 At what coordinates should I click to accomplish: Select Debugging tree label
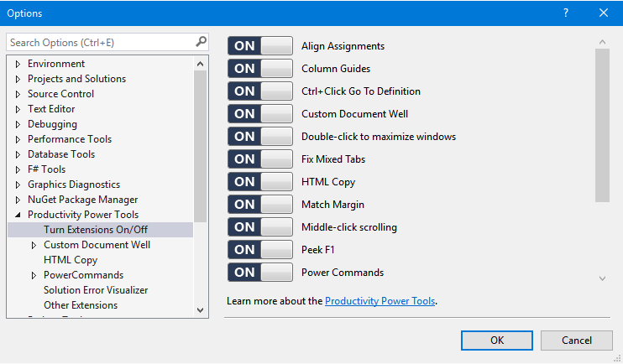[x=52, y=124]
